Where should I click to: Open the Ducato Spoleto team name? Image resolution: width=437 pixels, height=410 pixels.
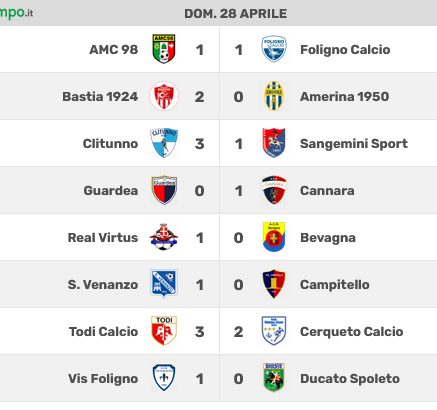coord(350,379)
